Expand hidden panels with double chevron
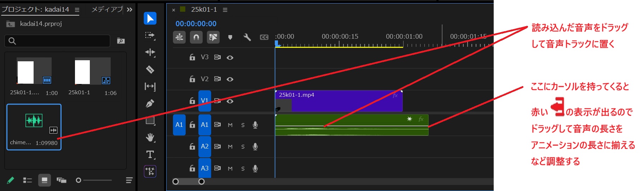644x191 pixels. [x=129, y=10]
